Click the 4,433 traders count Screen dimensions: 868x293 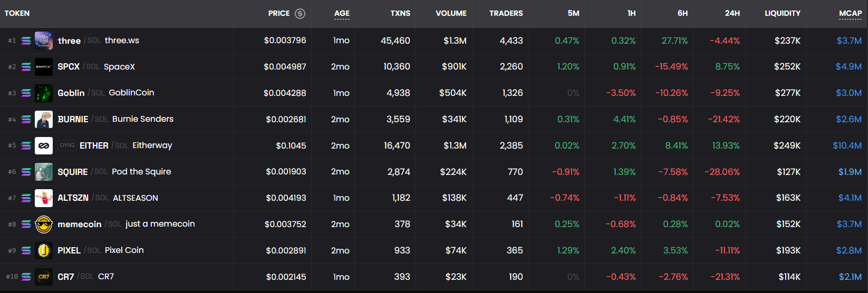point(511,41)
